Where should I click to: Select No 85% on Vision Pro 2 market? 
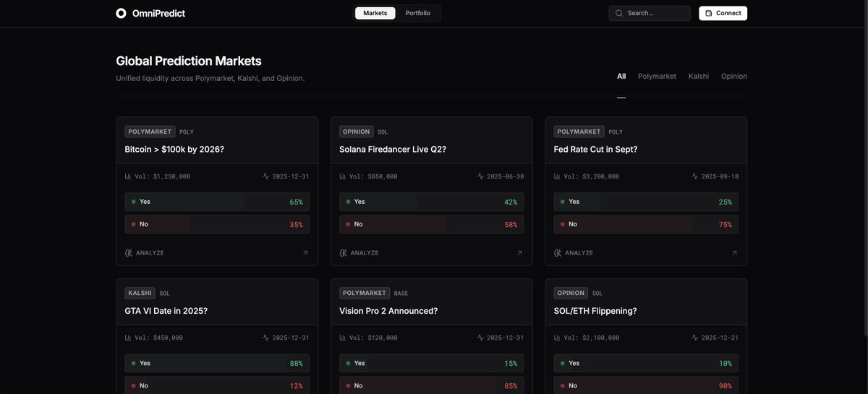(x=432, y=385)
